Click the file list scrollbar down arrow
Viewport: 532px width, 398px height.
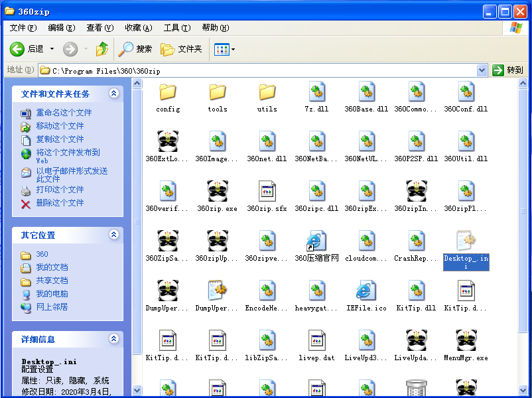(x=523, y=390)
